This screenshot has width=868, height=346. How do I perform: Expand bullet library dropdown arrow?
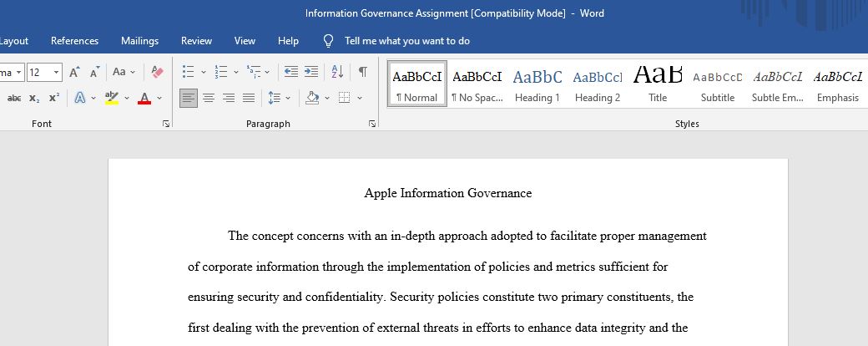[x=203, y=72]
